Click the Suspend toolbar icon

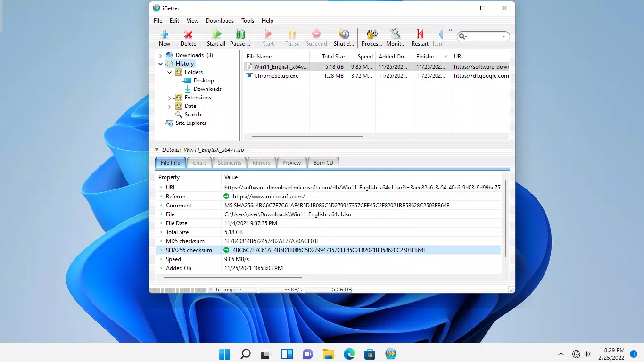pyautogui.click(x=316, y=34)
